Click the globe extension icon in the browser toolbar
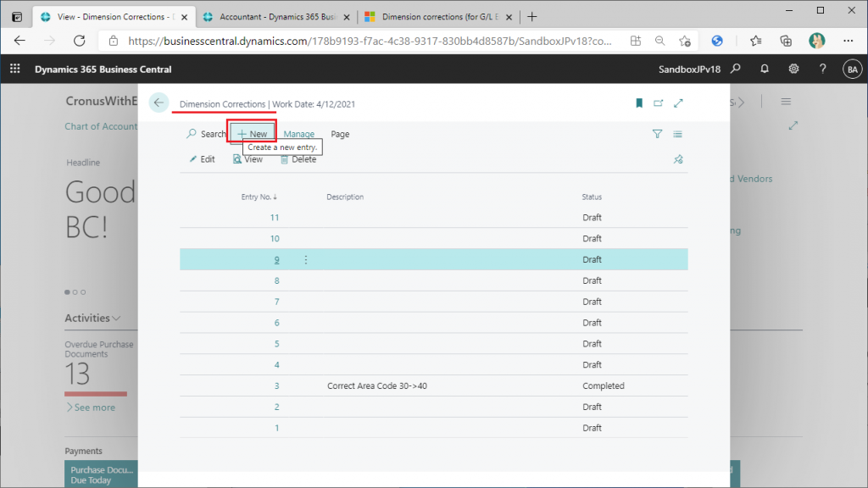Screen dimensions: 868x488 [x=717, y=41]
